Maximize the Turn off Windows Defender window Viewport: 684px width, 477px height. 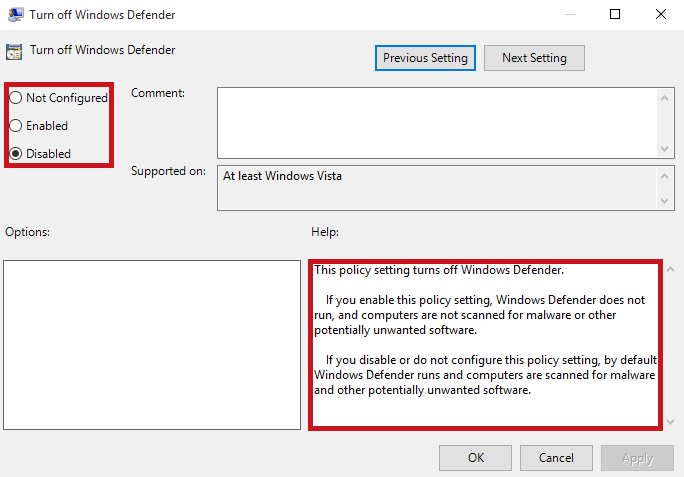pos(615,14)
